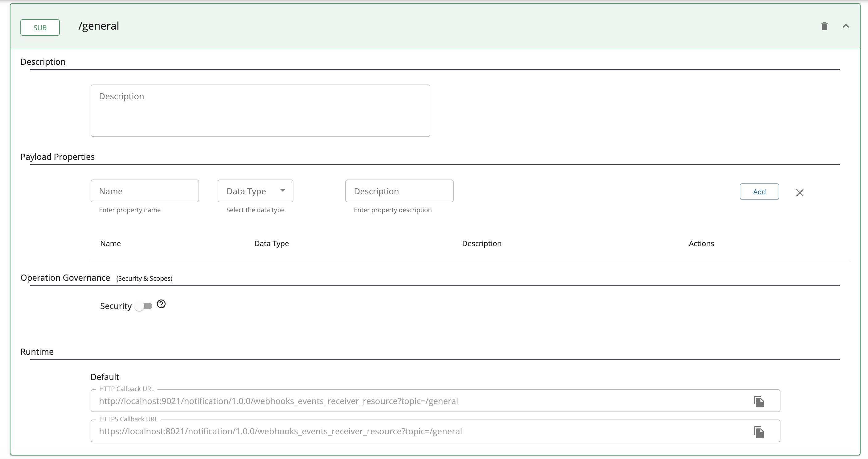Disable Security under Operation Governance

pyautogui.click(x=145, y=306)
